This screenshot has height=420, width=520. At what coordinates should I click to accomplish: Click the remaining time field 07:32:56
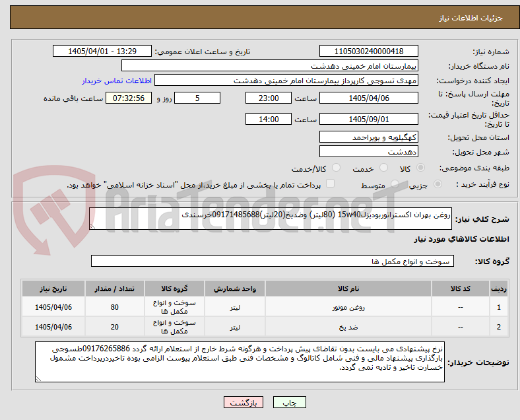(129, 98)
